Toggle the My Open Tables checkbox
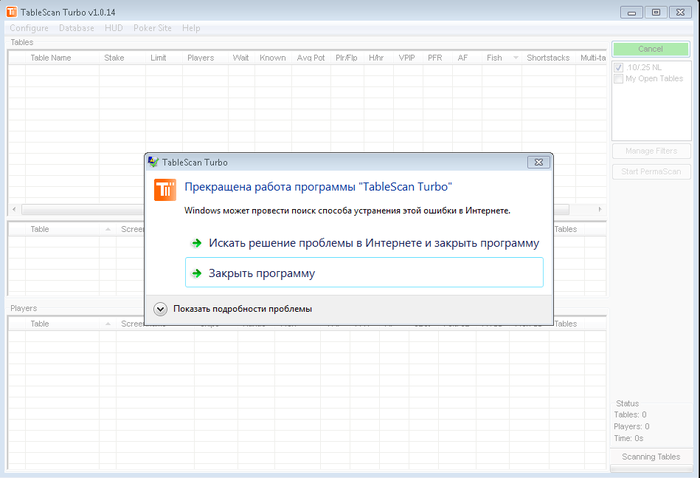This screenshot has height=478, width=700. coord(619,79)
